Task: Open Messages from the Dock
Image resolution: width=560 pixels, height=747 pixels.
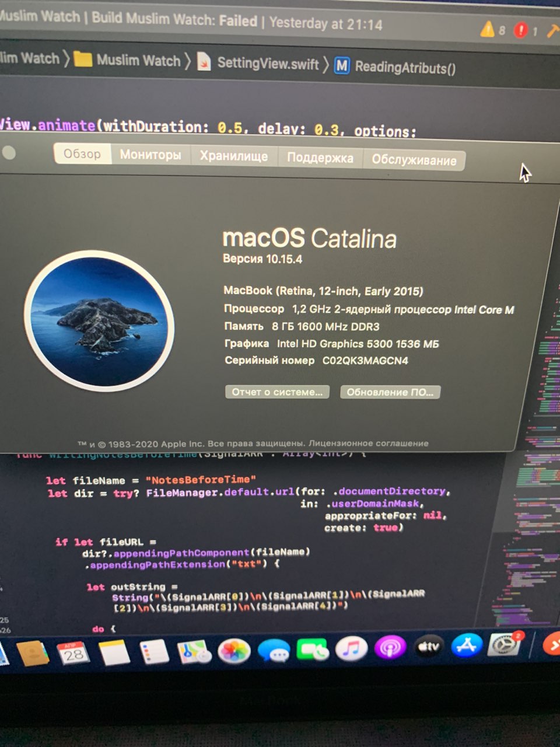Action: pyautogui.click(x=274, y=650)
